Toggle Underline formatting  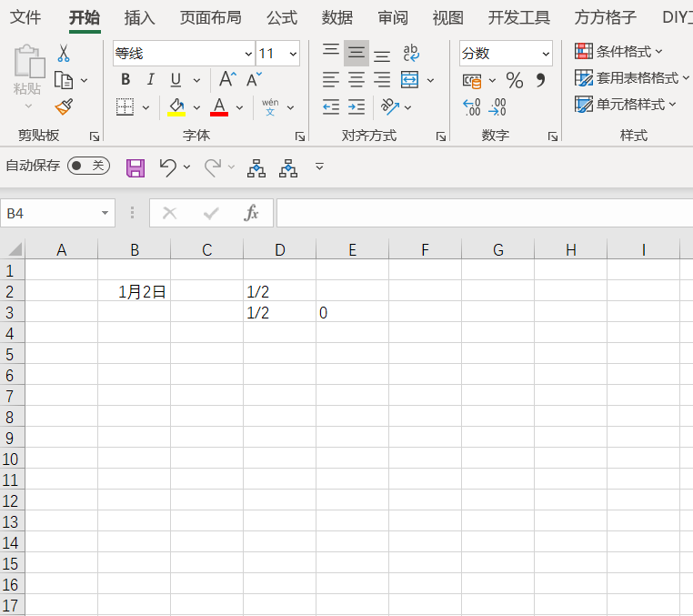tap(176, 80)
